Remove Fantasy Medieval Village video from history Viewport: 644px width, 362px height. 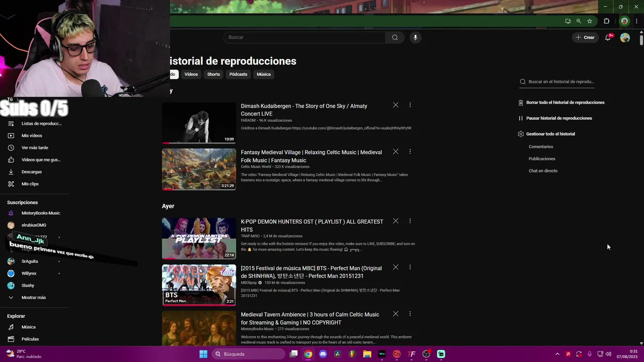[x=395, y=151]
